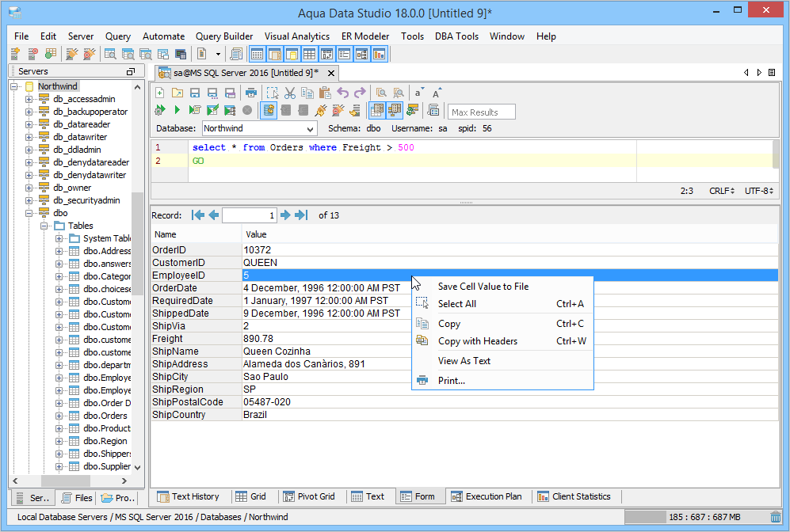Screen dimensions: 790x532
Task: Expand the dbo.Orders table node
Action: point(59,416)
